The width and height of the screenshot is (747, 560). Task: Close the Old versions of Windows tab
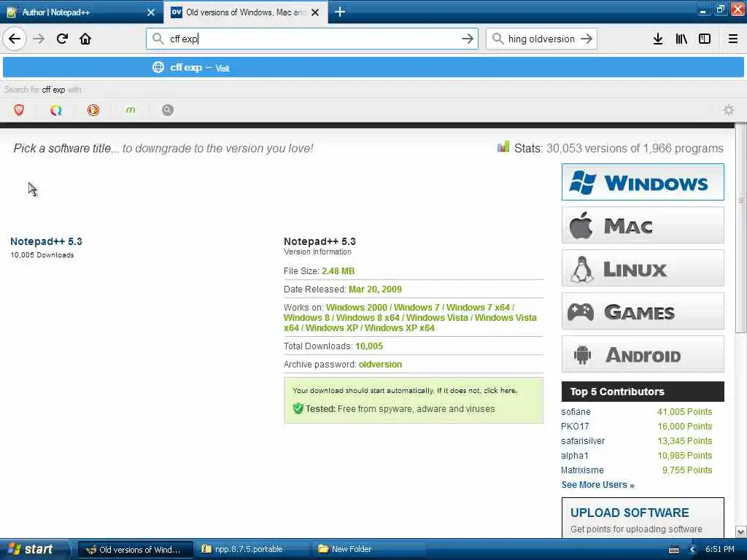[315, 12]
